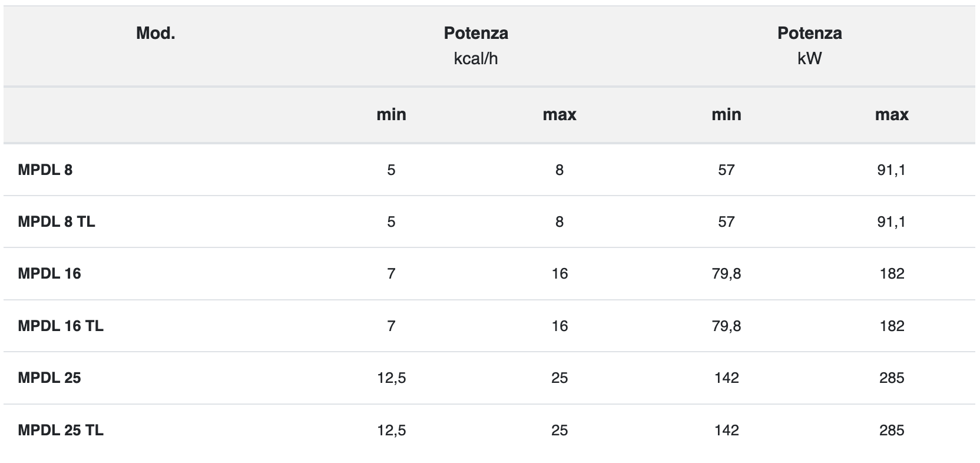The width and height of the screenshot is (980, 463).
Task: Select the Potenza kcal/h header
Action: click(x=476, y=45)
